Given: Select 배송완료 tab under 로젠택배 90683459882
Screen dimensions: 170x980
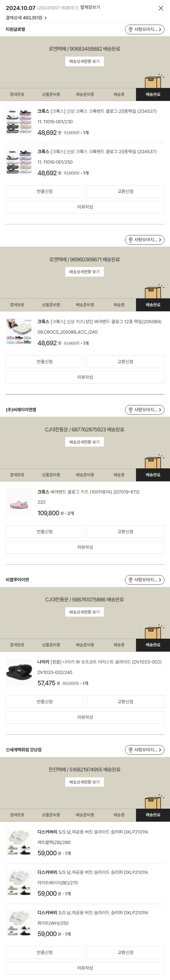Looking at the screenshot, I should click(x=153, y=94).
